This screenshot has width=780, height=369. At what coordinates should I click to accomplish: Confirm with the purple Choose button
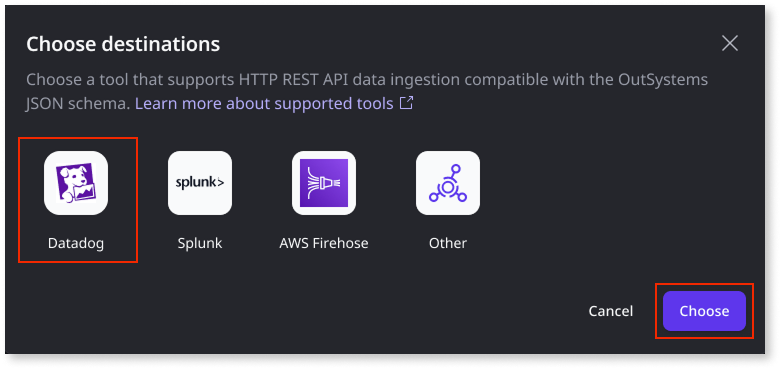click(x=704, y=311)
